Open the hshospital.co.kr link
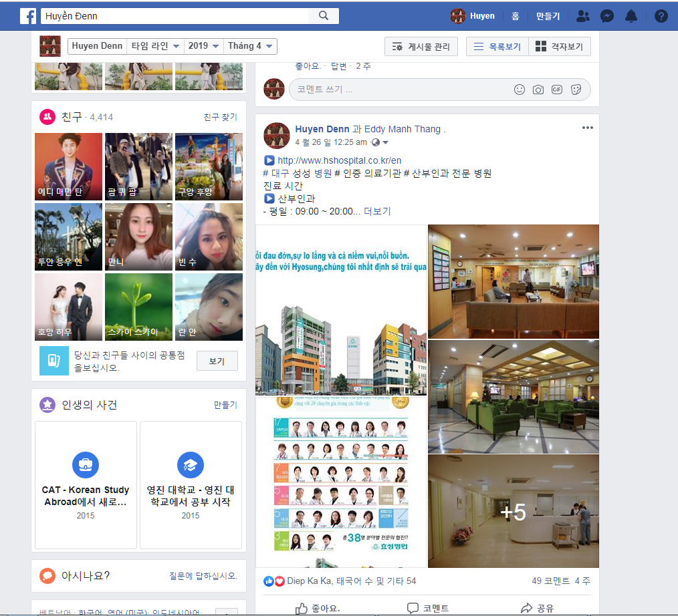The image size is (678, 616). [339, 160]
